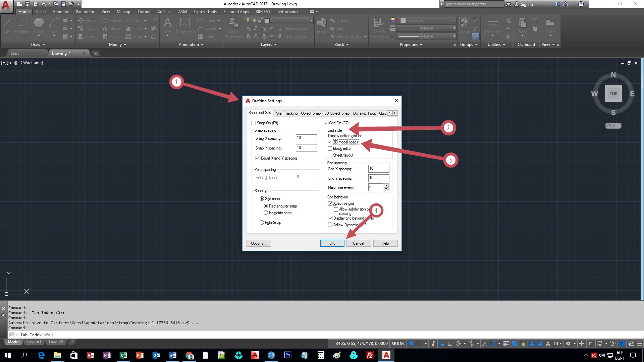
Task: Click TOP face of ViewCube
Action: [613, 94]
